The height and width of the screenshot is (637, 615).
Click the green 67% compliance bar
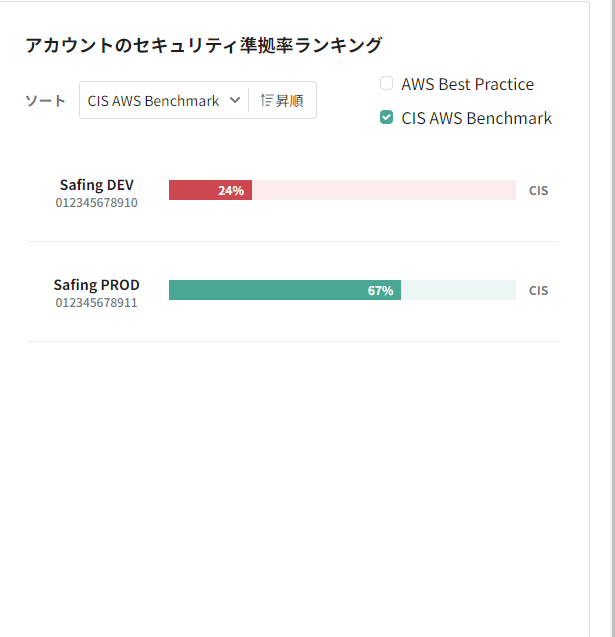(285, 290)
